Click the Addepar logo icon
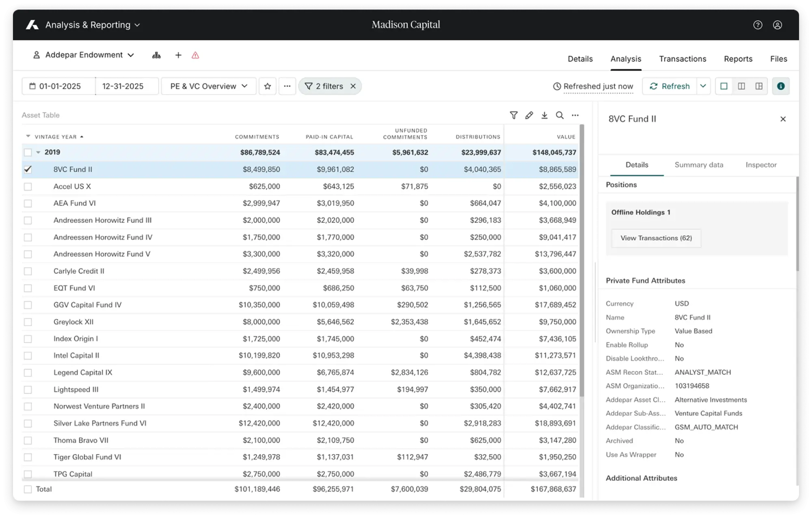This screenshot has width=812, height=518. (x=32, y=25)
